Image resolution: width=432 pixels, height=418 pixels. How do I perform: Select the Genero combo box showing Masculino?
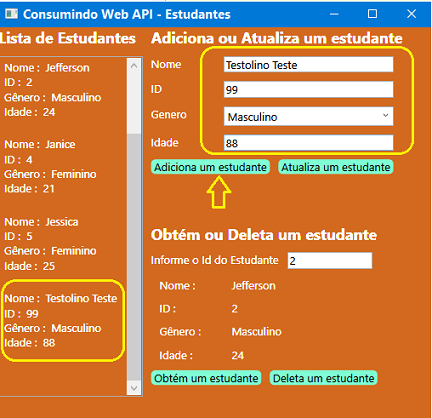(x=308, y=116)
